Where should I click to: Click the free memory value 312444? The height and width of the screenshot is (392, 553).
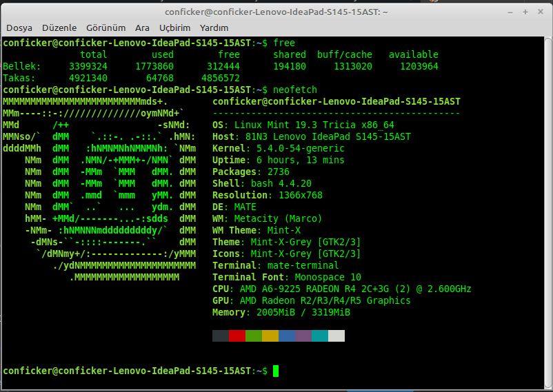[x=223, y=66]
